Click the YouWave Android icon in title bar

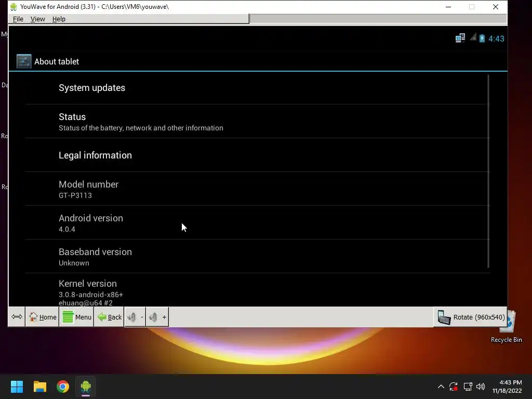pos(14,7)
